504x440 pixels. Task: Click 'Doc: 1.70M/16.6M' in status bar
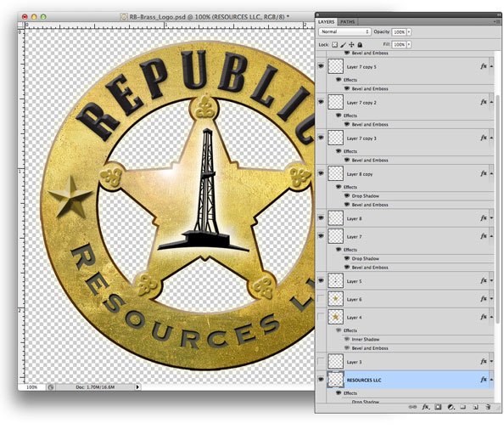(x=95, y=386)
